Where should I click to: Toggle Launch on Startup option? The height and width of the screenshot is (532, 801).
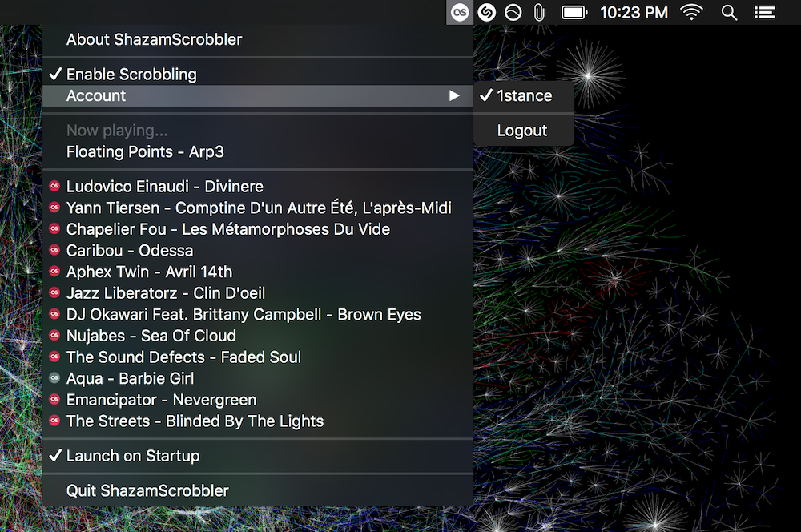[x=258, y=456]
